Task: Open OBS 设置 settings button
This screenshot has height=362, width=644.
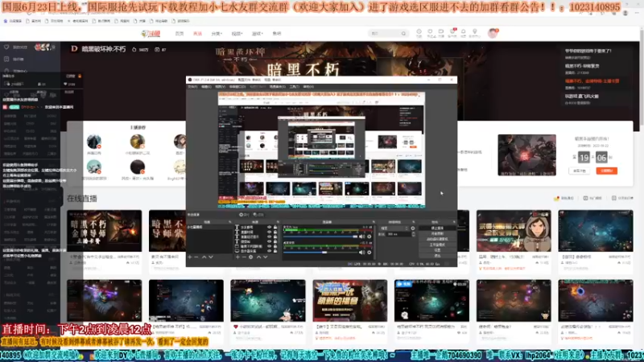Action: (x=437, y=250)
